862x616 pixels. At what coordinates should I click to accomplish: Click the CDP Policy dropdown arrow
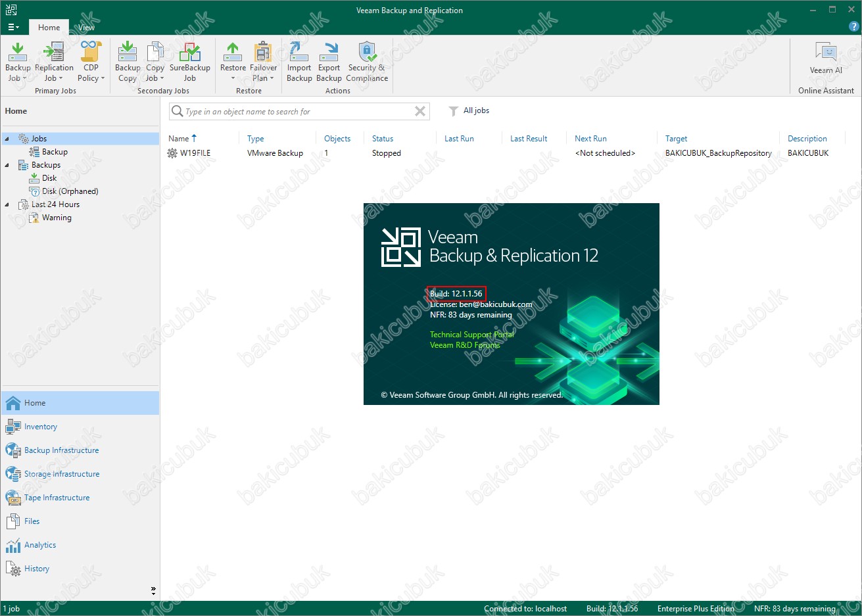pos(103,78)
